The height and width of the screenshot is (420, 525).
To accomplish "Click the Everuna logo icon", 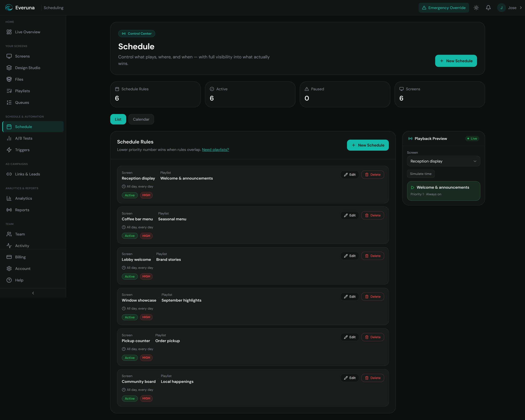I will tap(9, 8).
